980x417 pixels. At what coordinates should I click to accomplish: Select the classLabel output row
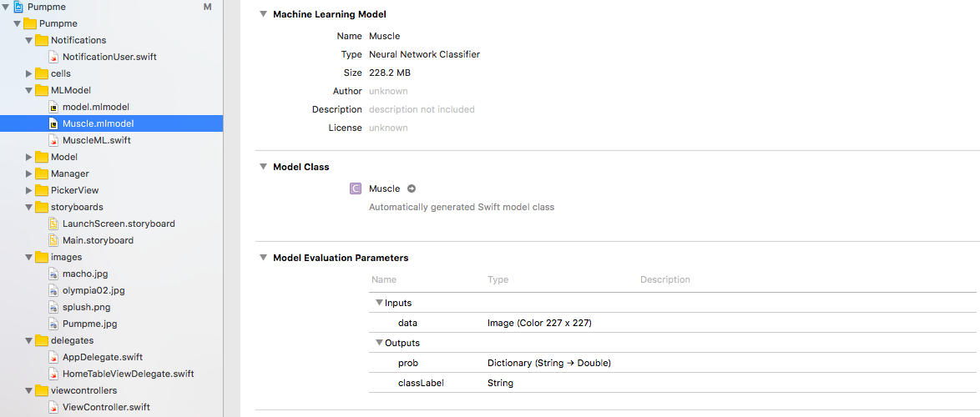click(421, 383)
